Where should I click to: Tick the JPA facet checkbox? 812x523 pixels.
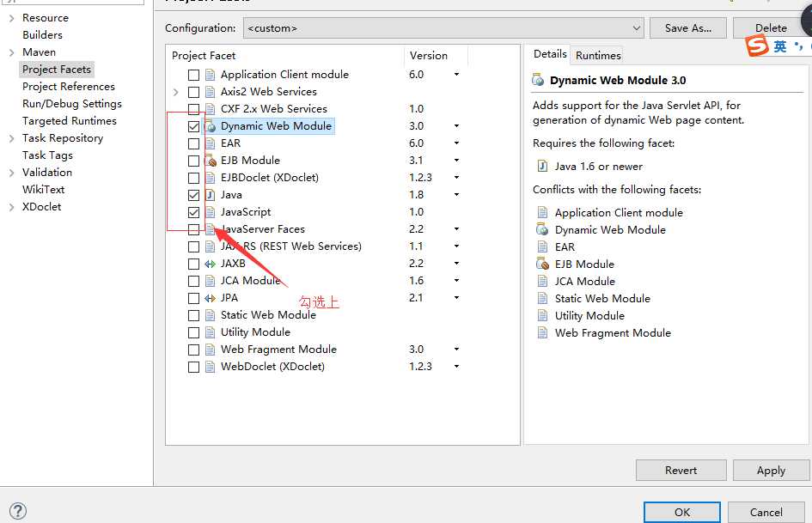click(193, 298)
